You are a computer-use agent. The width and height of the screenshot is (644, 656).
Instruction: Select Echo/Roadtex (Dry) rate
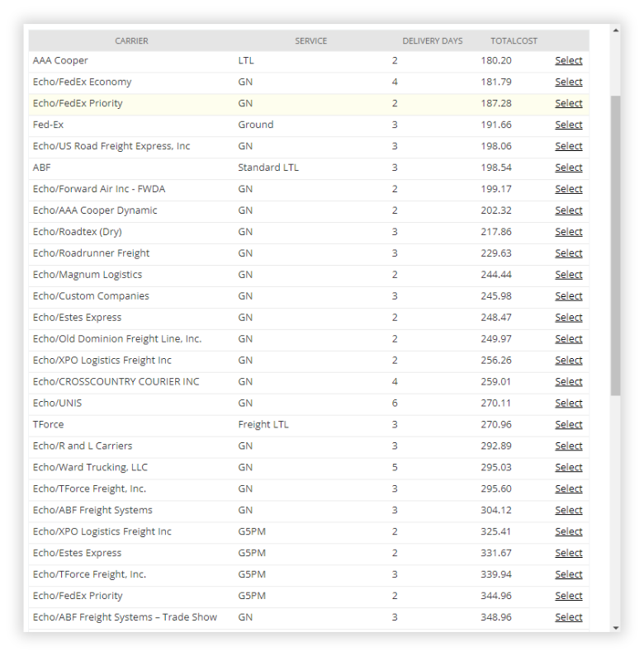pos(569,232)
